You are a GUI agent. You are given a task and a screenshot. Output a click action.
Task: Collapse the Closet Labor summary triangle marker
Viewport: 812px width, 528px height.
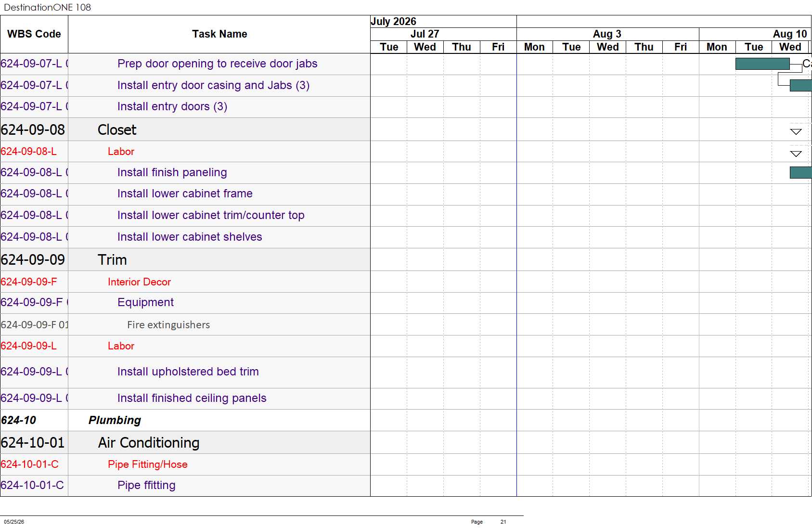tap(796, 154)
